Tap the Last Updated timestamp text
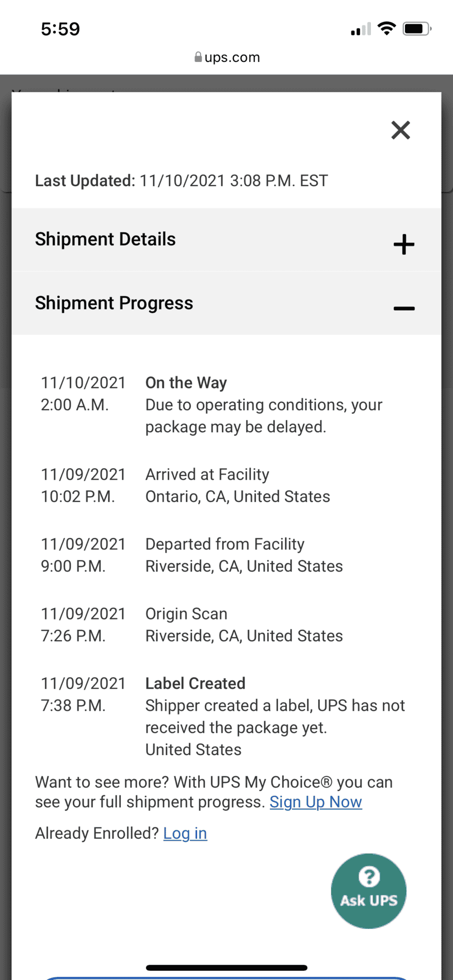The width and height of the screenshot is (453, 980). (x=182, y=181)
